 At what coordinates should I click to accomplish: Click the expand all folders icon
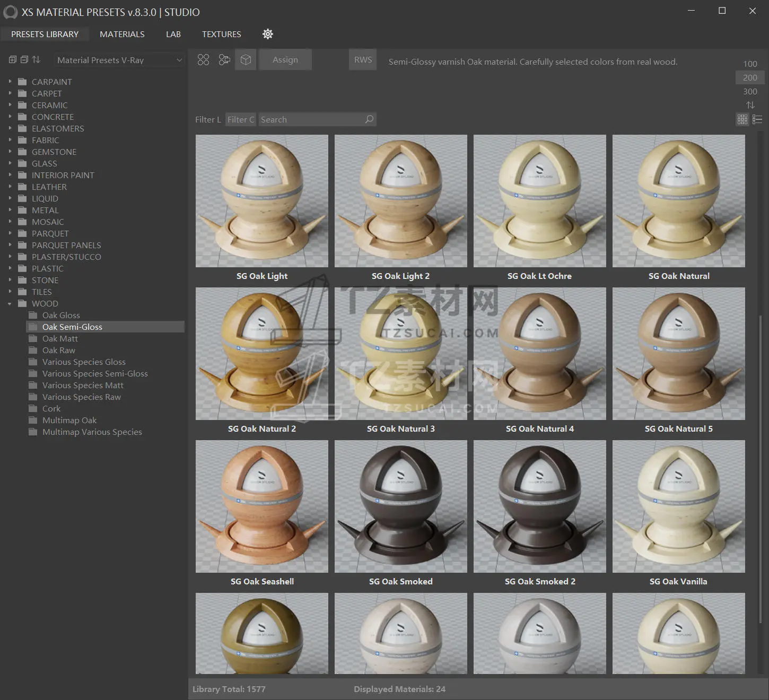[x=13, y=60]
